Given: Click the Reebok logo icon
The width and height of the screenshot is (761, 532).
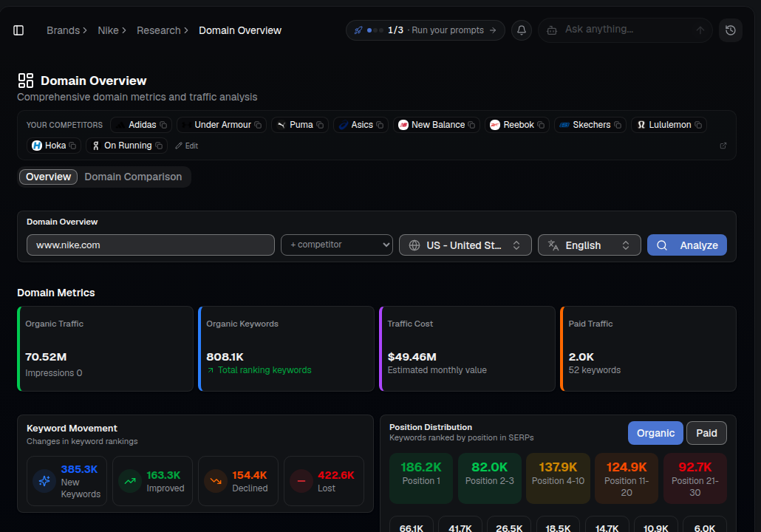Looking at the screenshot, I should tap(494, 125).
